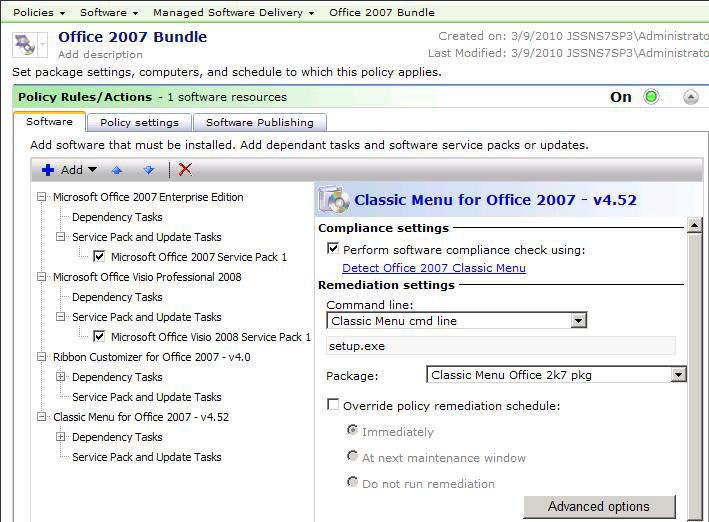Collapse Service Pack tasks under Office 2007 Enterprise
The width and height of the screenshot is (709, 522).
click(61, 237)
